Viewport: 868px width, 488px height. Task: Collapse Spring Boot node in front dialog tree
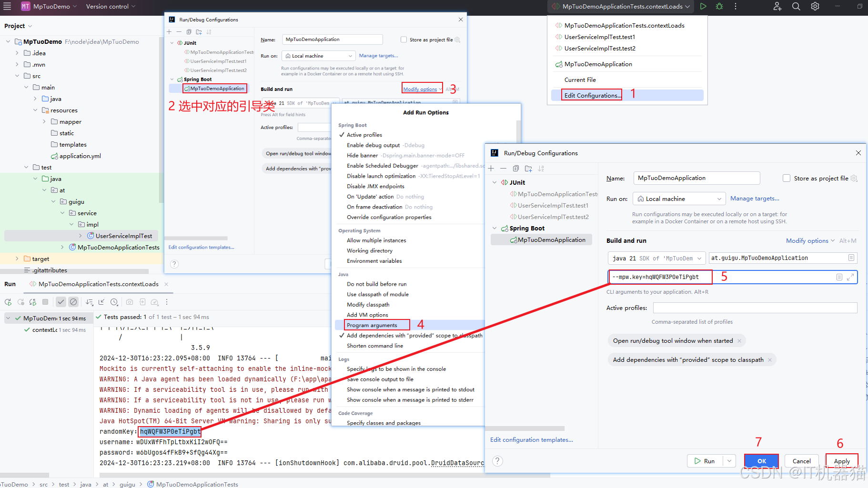495,229
